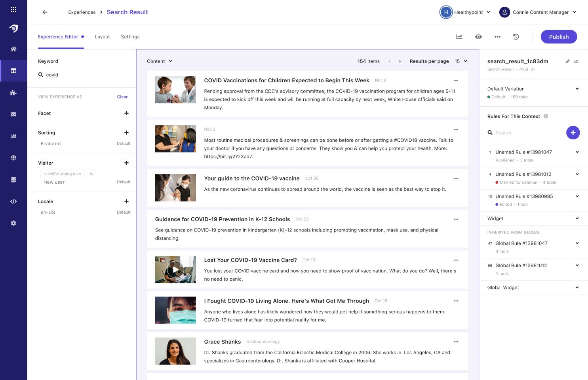Viewport: 588px width, 380px height.
Task: Open the puzzle piece extensions icon
Action: (x=13, y=93)
